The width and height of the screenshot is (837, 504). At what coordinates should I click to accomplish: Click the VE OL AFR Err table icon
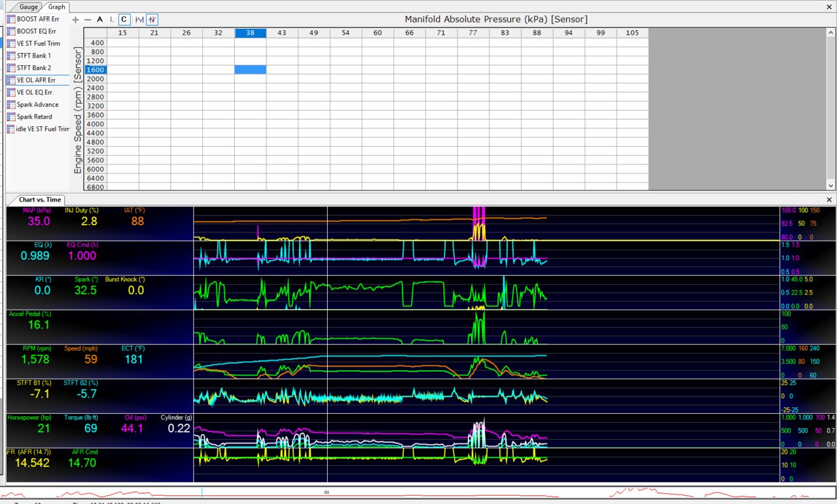[x=11, y=80]
